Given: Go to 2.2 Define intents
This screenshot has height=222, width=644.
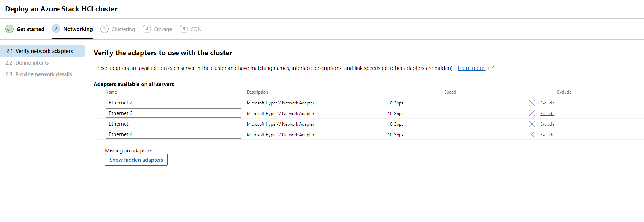Looking at the screenshot, I should [32, 63].
